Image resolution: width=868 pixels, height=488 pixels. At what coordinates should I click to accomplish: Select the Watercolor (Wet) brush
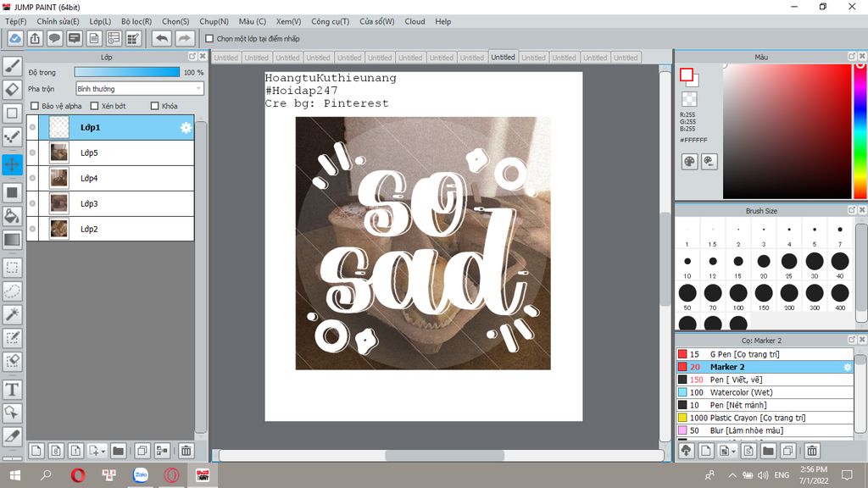[x=765, y=392]
